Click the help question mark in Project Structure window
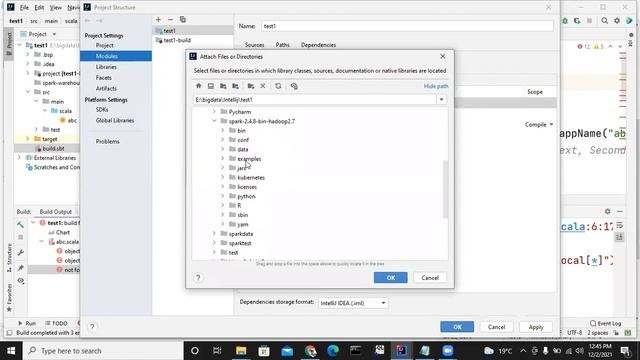Screen dimensions: 640x360 pos(92,327)
